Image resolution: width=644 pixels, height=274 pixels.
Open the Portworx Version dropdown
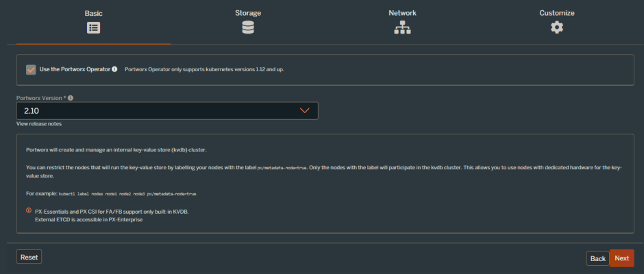coord(166,110)
